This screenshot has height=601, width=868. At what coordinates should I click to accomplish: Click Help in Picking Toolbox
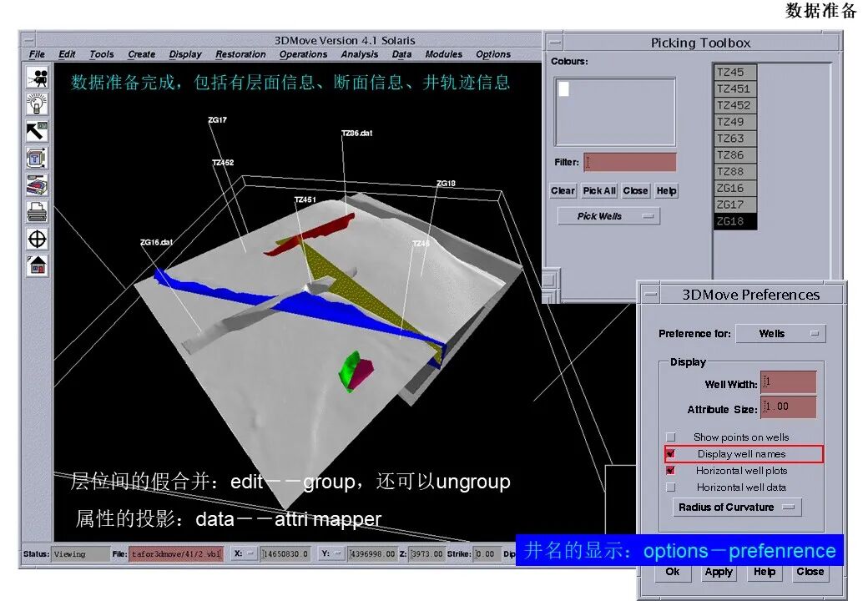(x=667, y=191)
